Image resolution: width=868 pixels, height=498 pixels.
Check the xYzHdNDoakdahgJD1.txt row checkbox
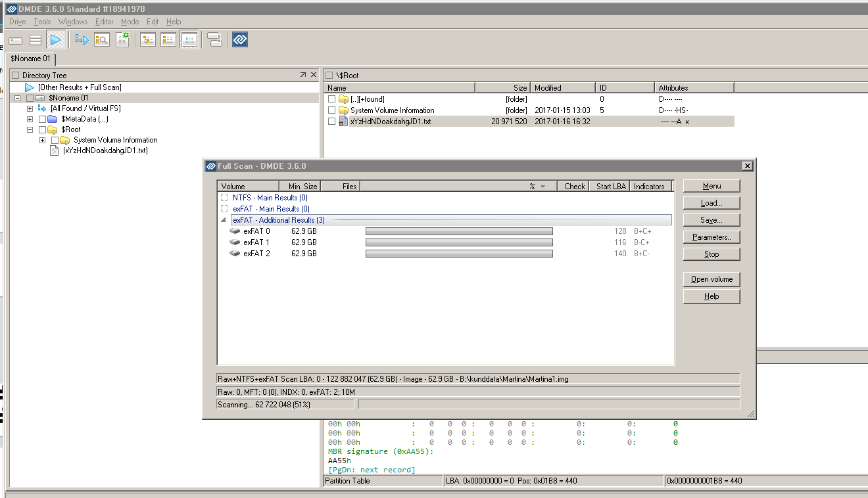click(331, 122)
